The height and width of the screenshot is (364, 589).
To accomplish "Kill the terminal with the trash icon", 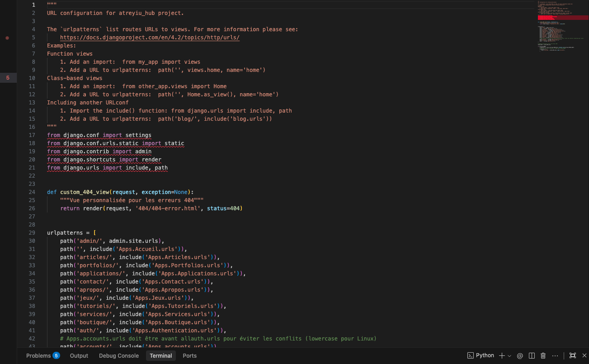I will tap(543, 356).
